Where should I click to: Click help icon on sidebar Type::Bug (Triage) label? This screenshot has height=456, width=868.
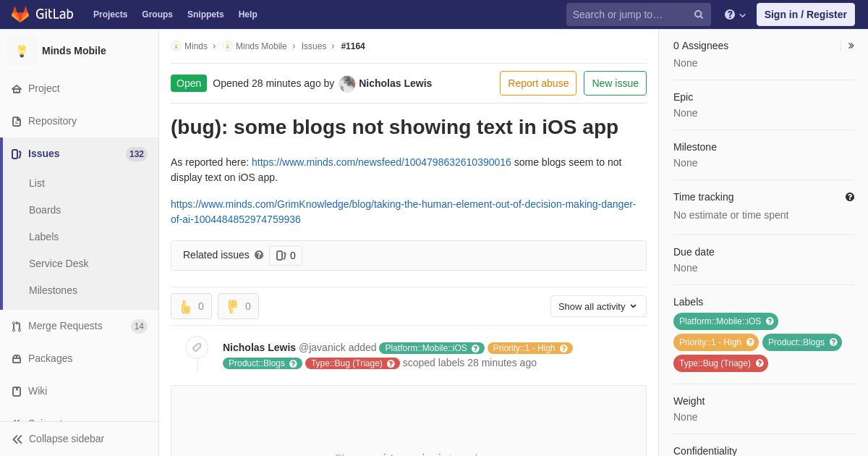tap(759, 363)
